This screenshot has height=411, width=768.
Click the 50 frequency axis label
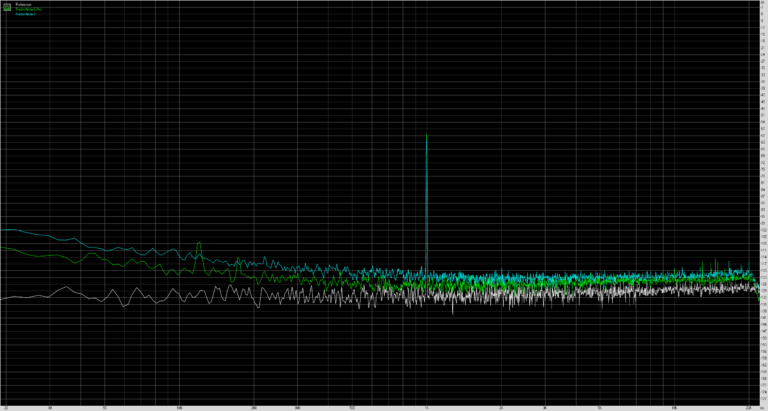104,407
